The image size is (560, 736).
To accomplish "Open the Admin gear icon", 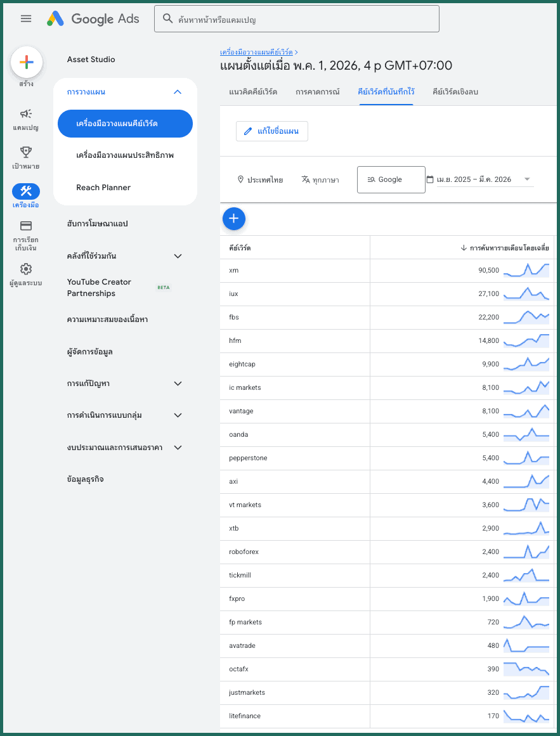I will point(26,269).
